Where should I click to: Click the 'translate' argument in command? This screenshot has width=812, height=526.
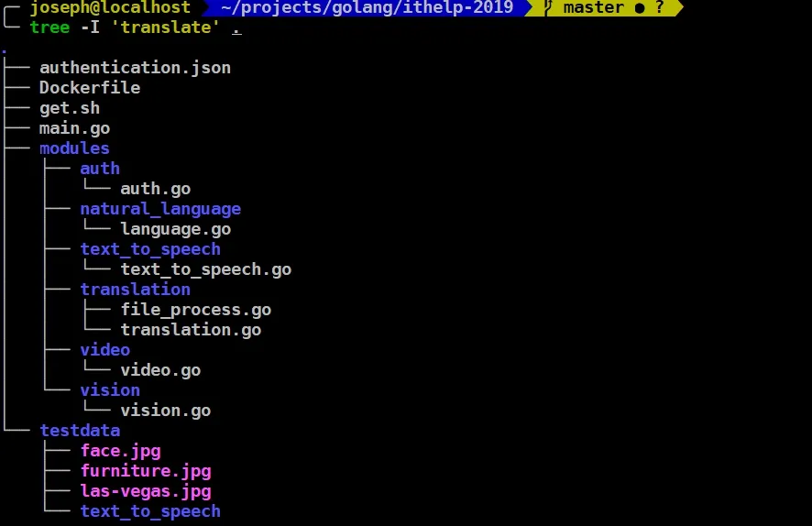[165, 27]
